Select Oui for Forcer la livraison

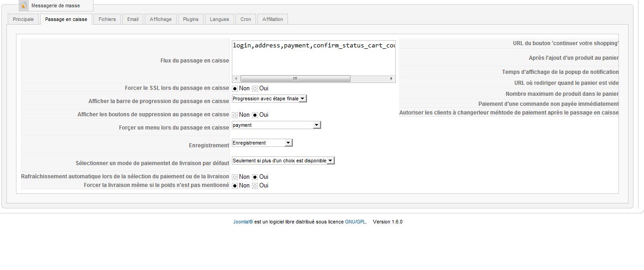tap(255, 186)
